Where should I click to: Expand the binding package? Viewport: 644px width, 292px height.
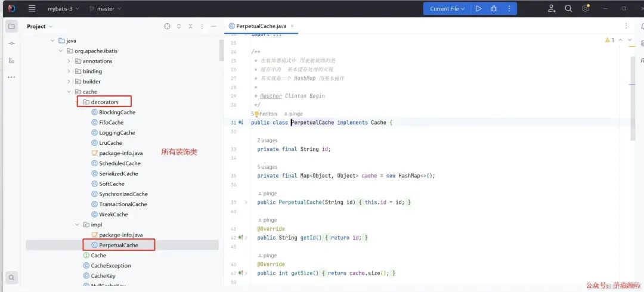coord(69,72)
